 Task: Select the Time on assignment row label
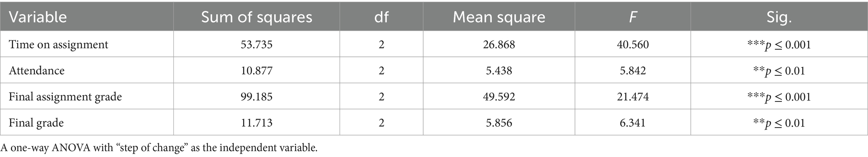coord(58,45)
